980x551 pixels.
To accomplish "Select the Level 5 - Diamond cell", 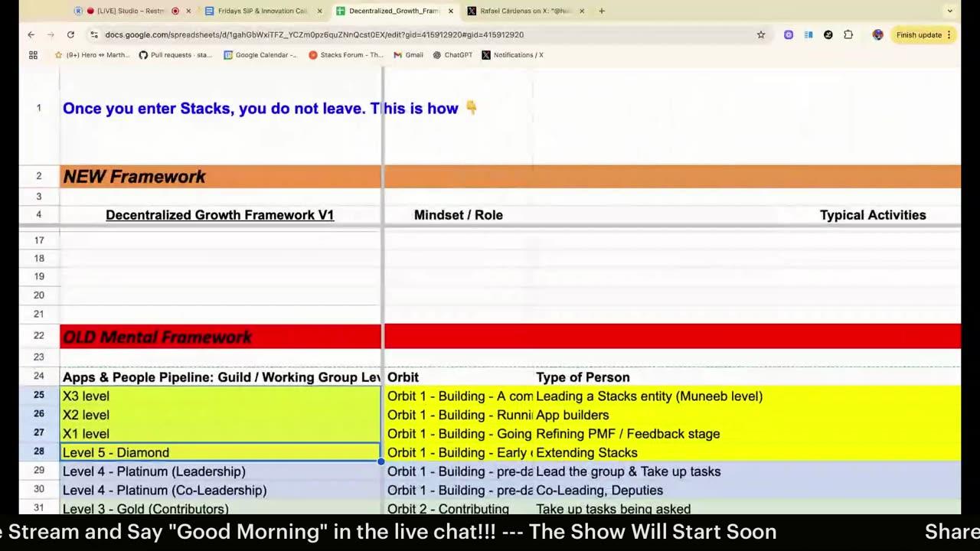I will [220, 452].
